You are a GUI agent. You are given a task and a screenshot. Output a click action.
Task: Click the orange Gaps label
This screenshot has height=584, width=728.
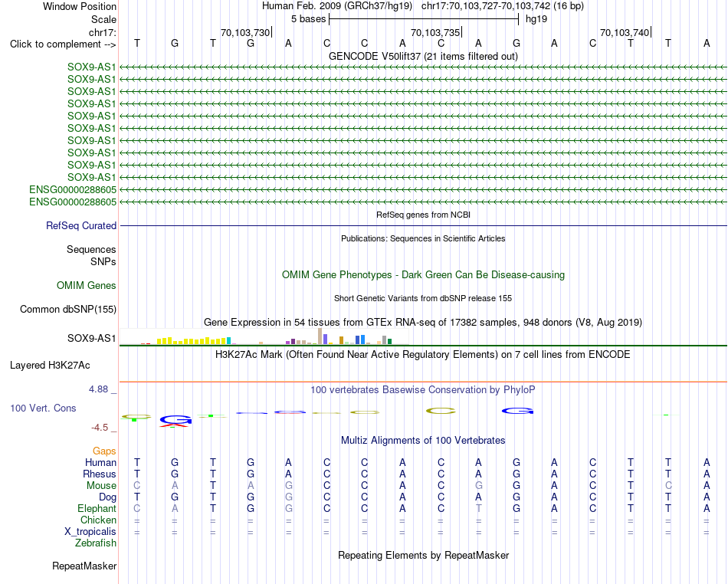(x=104, y=451)
